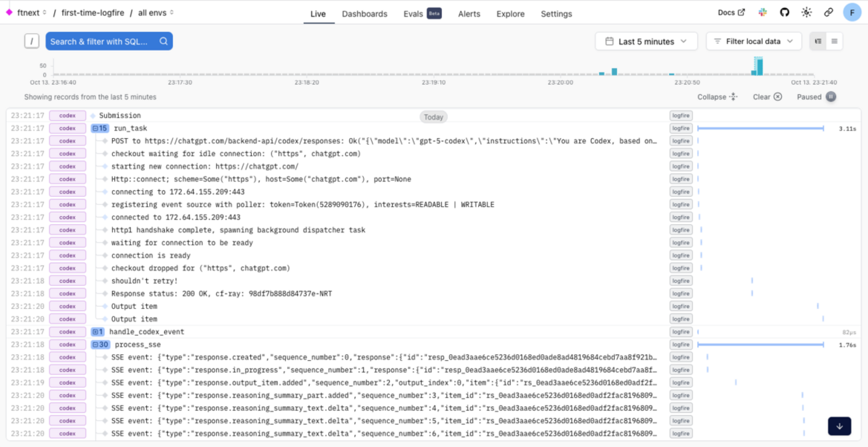Viewport: 868px width, 447px height.
Task: Jump to latest with the down arrow button
Action: [x=839, y=426]
